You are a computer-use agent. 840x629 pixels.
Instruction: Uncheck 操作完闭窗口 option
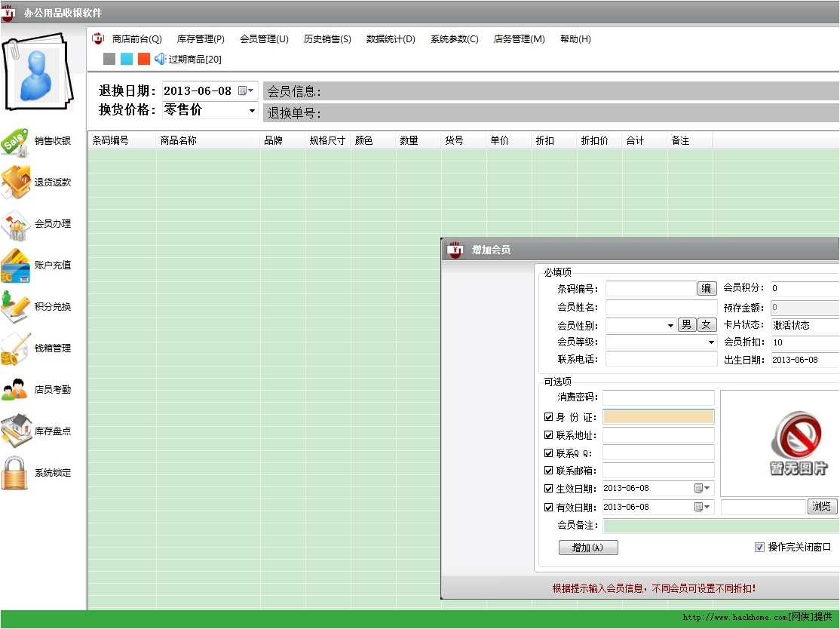point(759,547)
